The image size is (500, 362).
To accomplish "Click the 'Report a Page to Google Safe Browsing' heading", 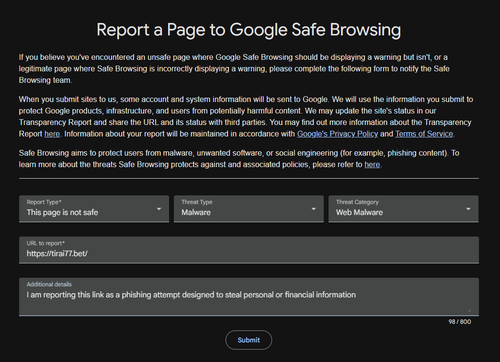I will point(249,30).
